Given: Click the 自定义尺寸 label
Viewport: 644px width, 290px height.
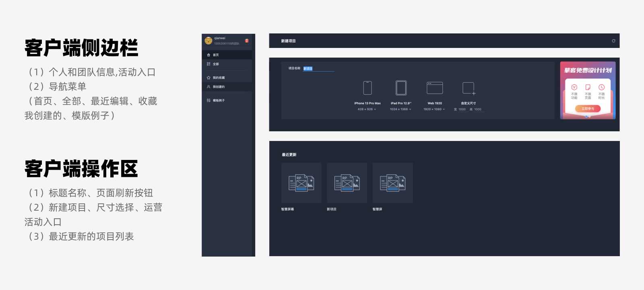Looking at the screenshot, I should [x=469, y=104].
